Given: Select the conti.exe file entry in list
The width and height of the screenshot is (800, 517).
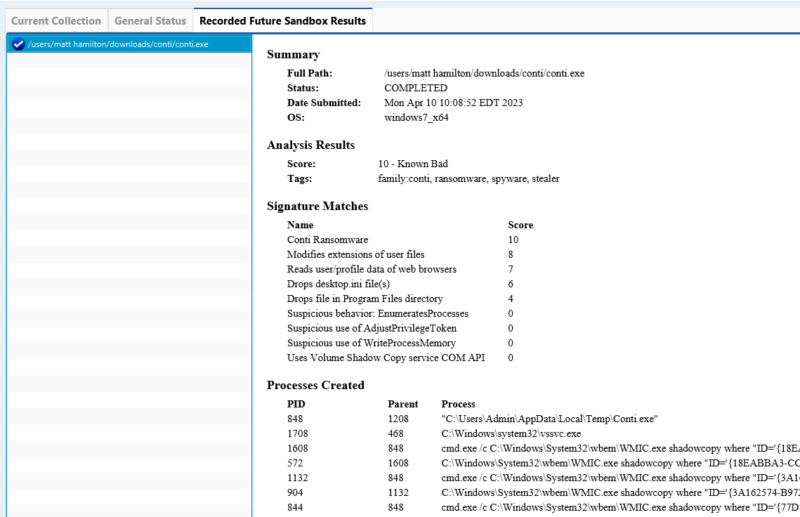Looking at the screenshot, I should [129, 44].
